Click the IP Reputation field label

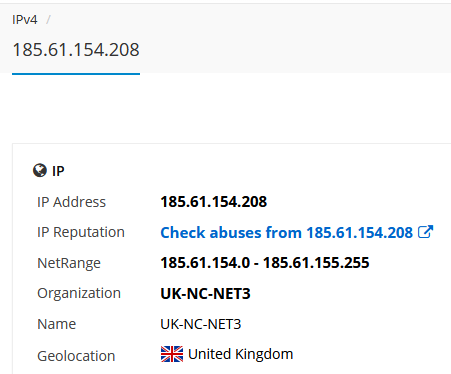[x=81, y=232]
